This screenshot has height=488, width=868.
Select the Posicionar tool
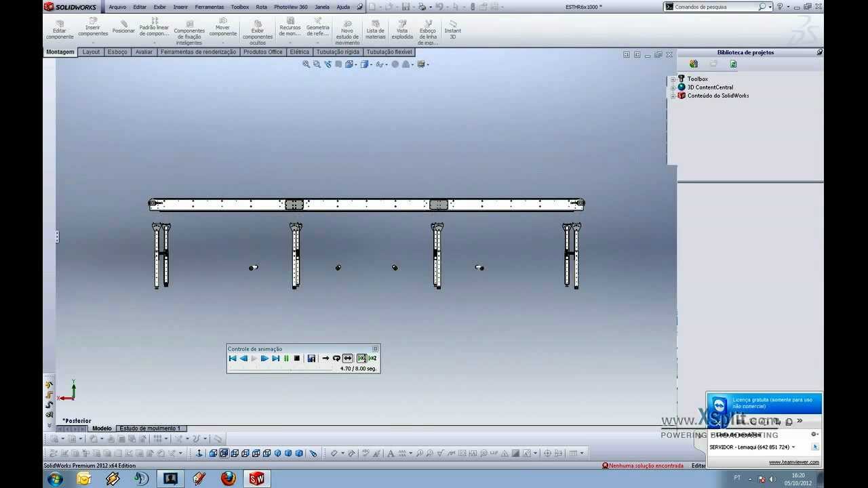pyautogui.click(x=123, y=26)
